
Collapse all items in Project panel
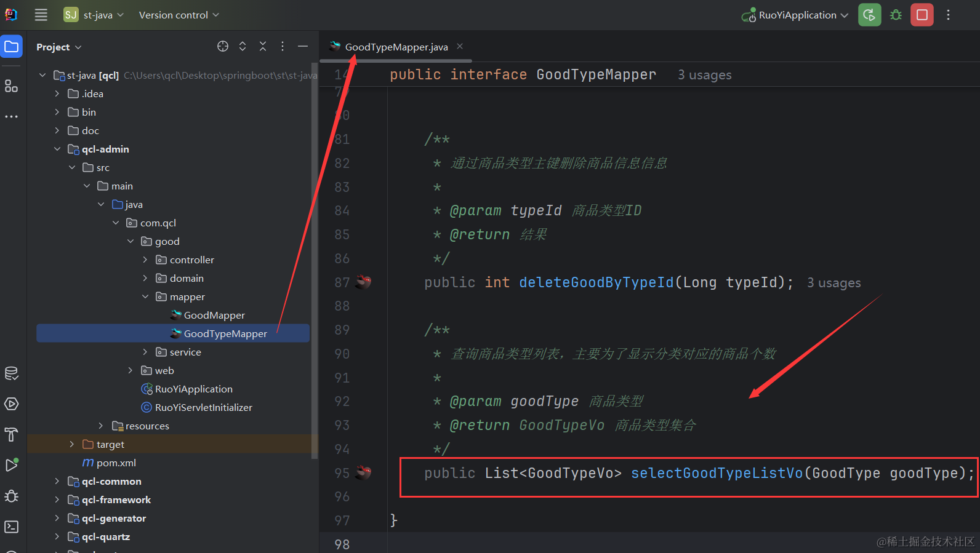point(263,47)
